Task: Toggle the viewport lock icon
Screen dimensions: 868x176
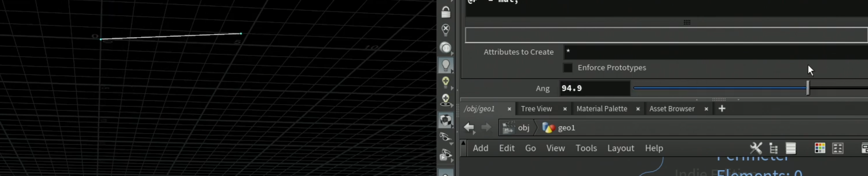Action: [x=445, y=12]
